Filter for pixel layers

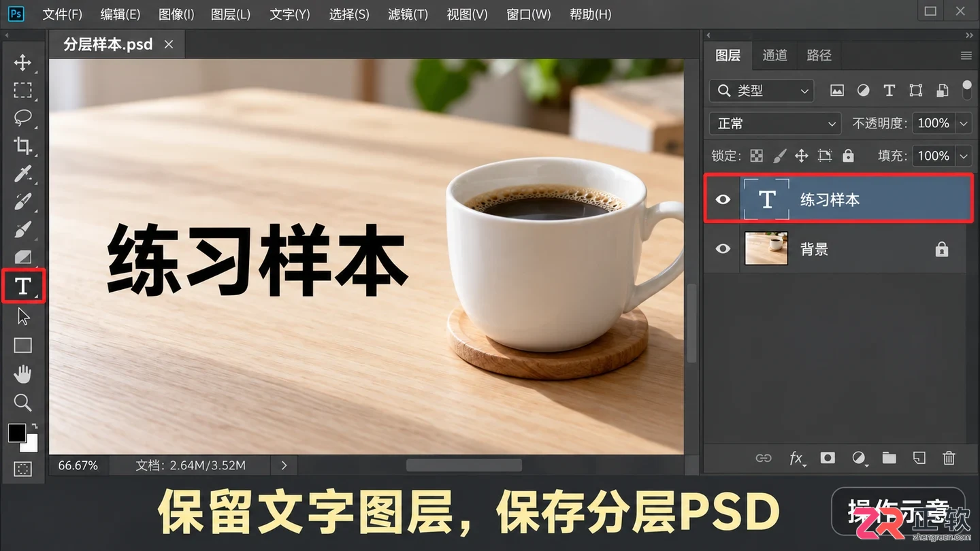point(837,90)
